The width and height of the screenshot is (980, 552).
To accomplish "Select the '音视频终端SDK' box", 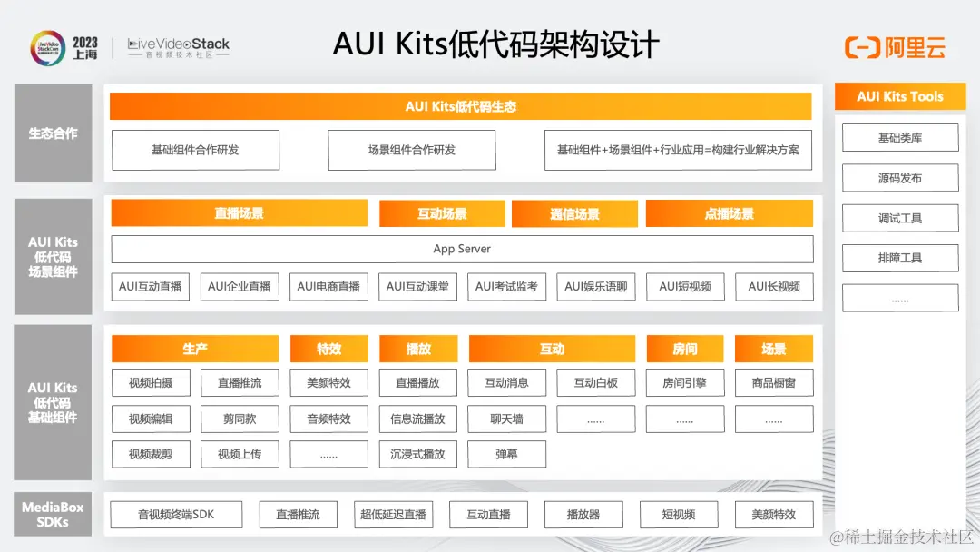I will [176, 515].
